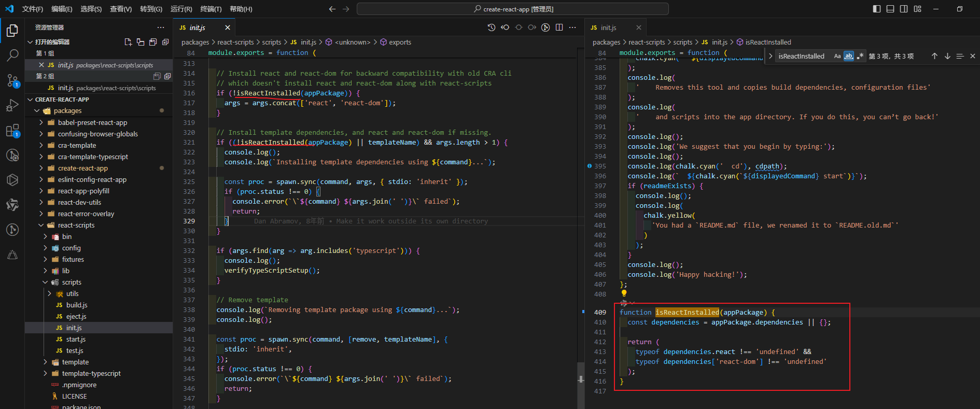Open the 文件(F) menu
The width and height of the screenshot is (980, 409).
coord(33,9)
